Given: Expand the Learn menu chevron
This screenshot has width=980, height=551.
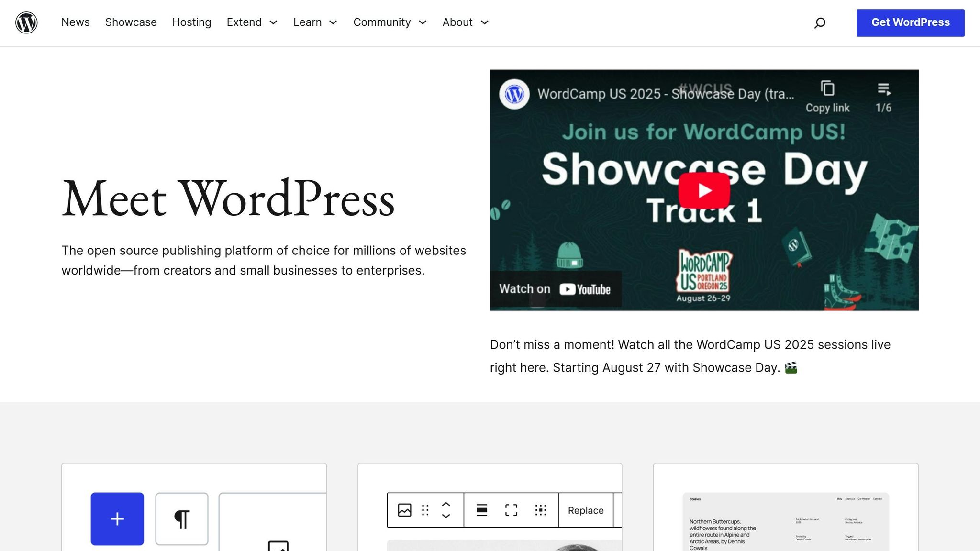Looking at the screenshot, I should point(333,22).
